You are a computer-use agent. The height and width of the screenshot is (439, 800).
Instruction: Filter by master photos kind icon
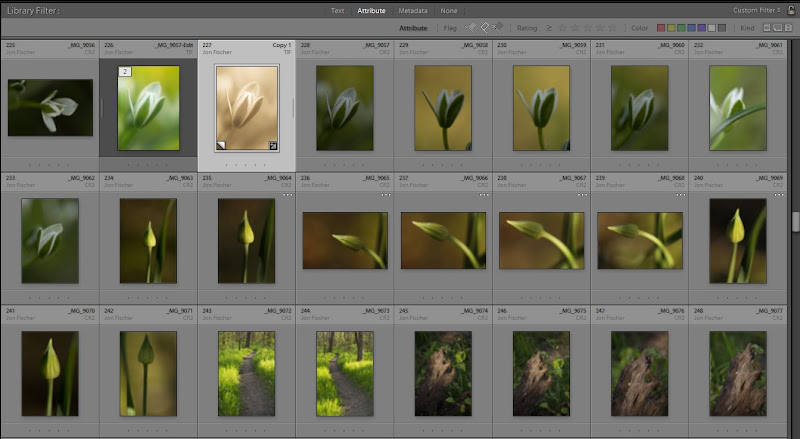[x=766, y=28]
